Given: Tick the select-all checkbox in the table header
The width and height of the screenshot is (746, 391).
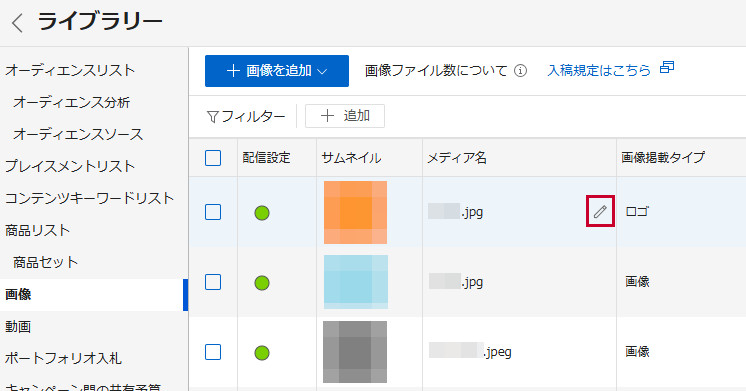Looking at the screenshot, I should pyautogui.click(x=213, y=158).
